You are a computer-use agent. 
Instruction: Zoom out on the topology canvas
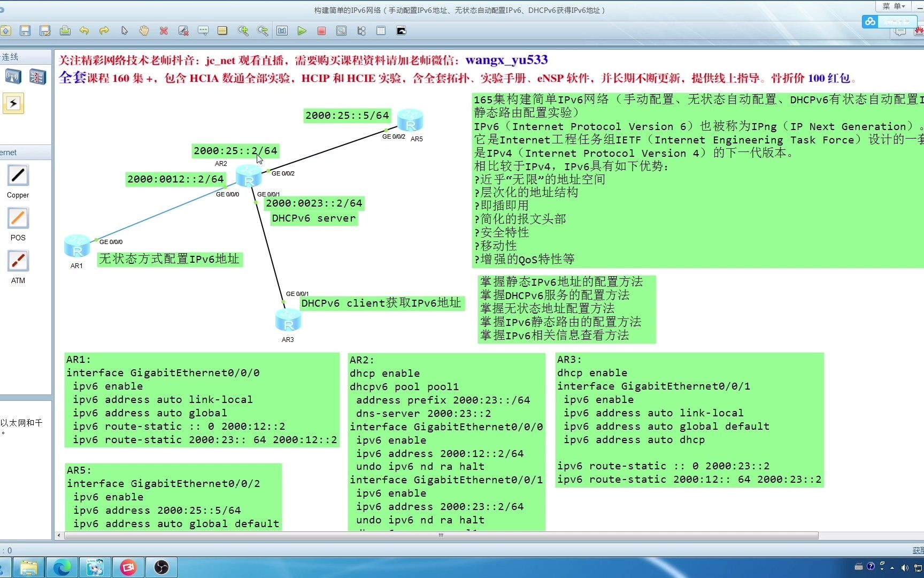263,31
